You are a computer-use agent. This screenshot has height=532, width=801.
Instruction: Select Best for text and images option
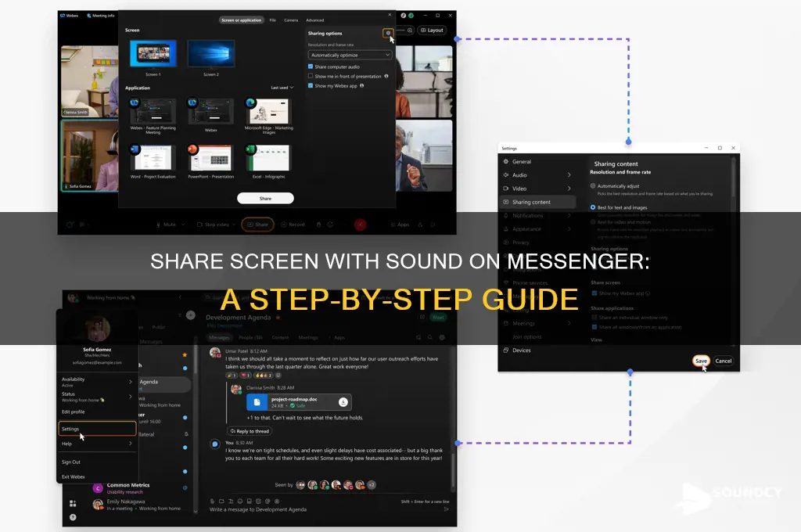point(593,207)
